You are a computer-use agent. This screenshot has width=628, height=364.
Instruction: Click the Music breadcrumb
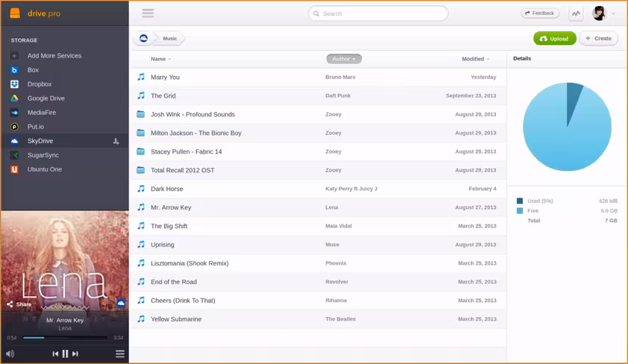[x=170, y=39]
